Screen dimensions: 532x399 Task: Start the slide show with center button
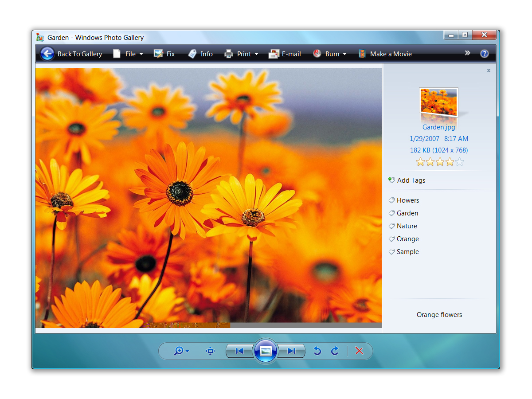pos(266,351)
